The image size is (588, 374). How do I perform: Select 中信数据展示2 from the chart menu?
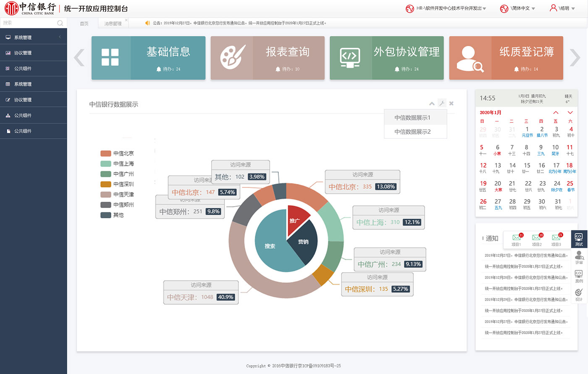412,132
